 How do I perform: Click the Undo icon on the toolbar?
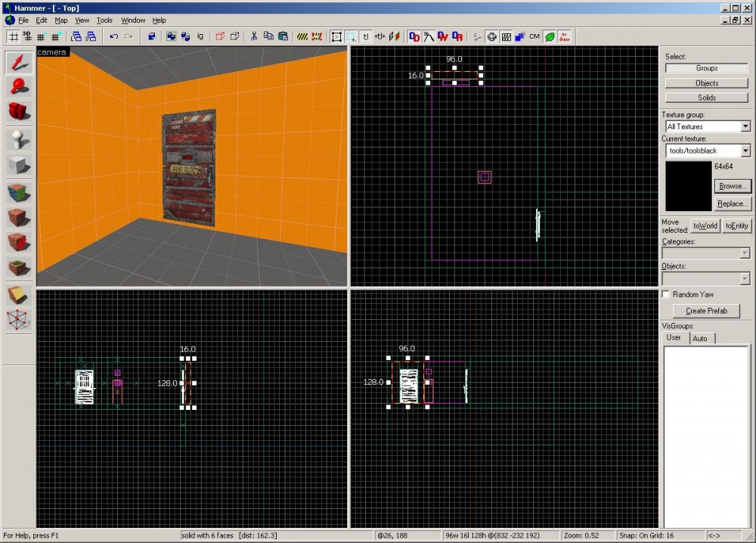(113, 36)
